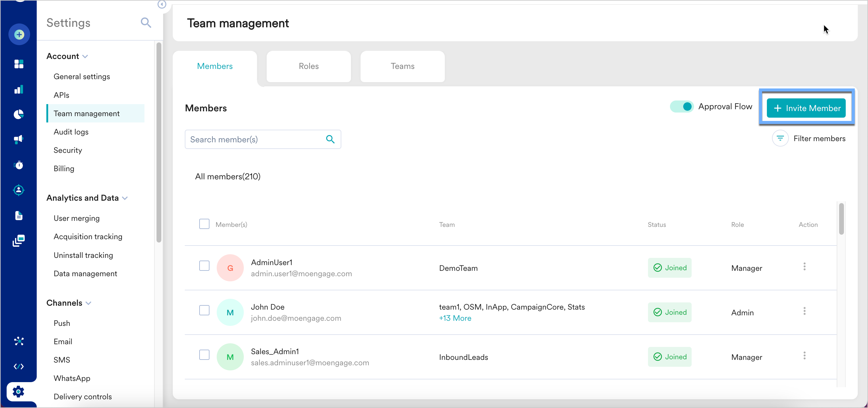868x408 pixels.
Task: Show John Doe's +13 More teams
Action: tap(455, 318)
